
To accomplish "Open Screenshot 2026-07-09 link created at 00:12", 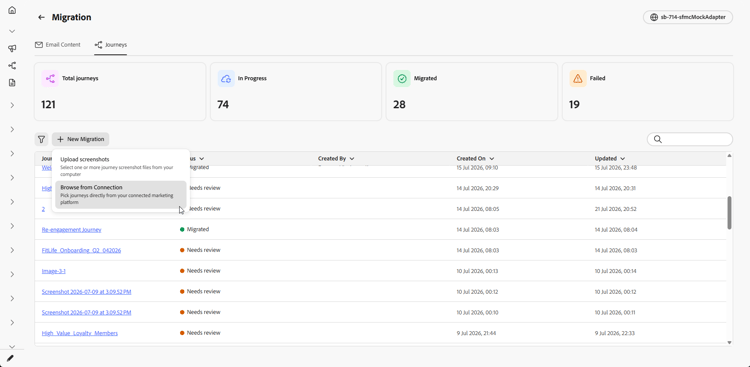I will [x=86, y=291].
